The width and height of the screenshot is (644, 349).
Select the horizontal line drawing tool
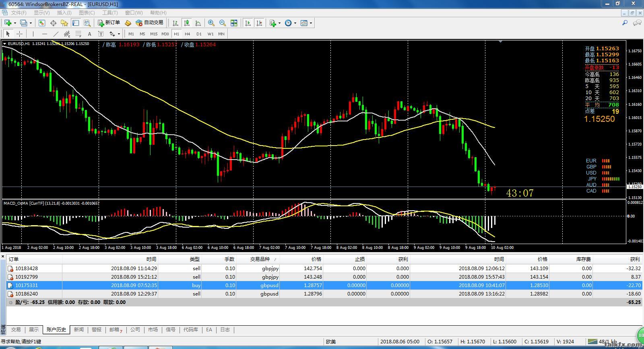[x=44, y=34]
